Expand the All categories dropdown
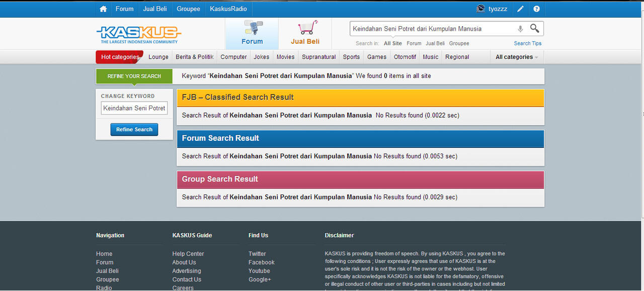The image size is (644, 291). coord(517,57)
